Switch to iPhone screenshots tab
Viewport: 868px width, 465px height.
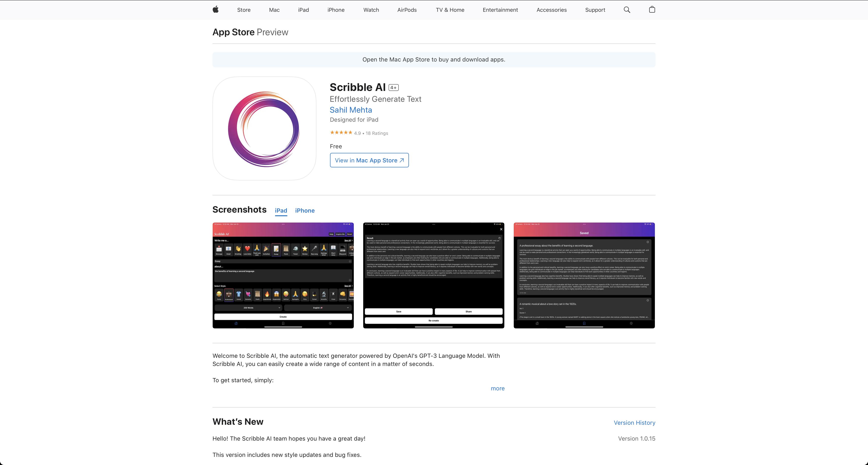point(305,210)
